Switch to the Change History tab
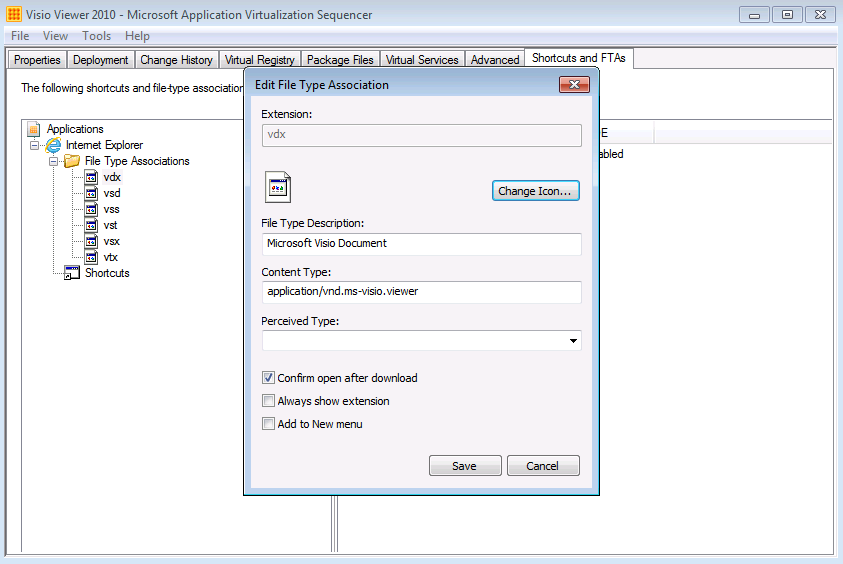The height and width of the screenshot is (564, 843). pos(176,60)
